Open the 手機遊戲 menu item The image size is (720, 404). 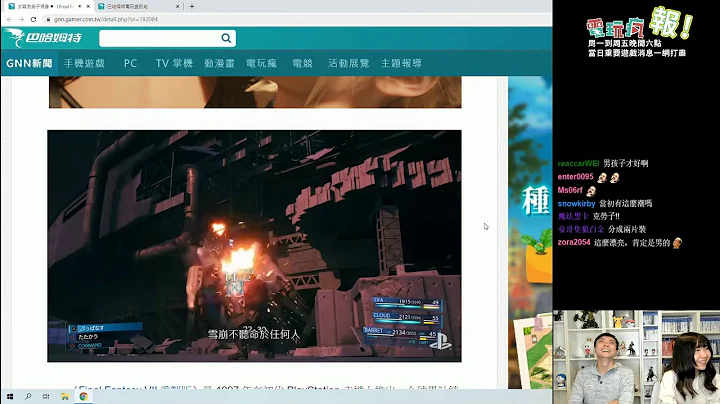tap(84, 63)
